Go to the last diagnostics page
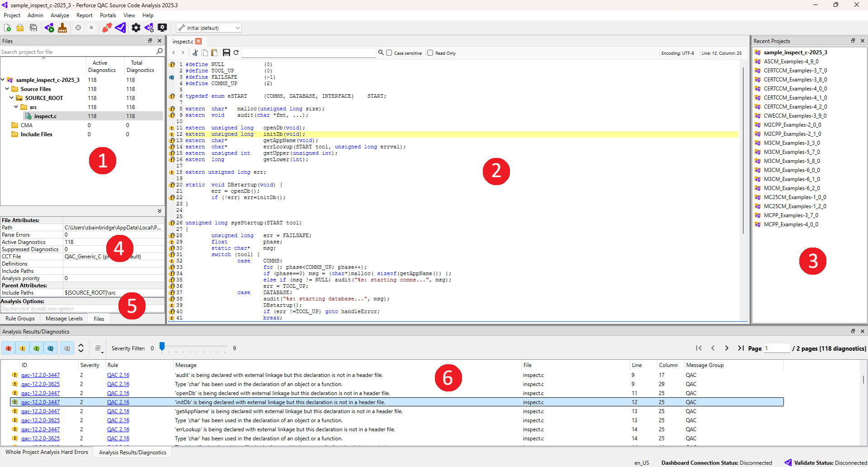This screenshot has width=868, height=467. (x=741, y=348)
